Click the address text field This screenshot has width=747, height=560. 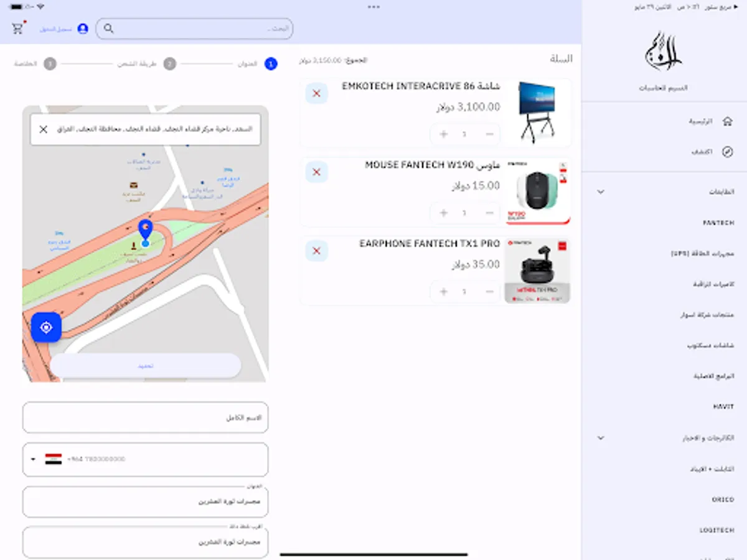tap(146, 502)
